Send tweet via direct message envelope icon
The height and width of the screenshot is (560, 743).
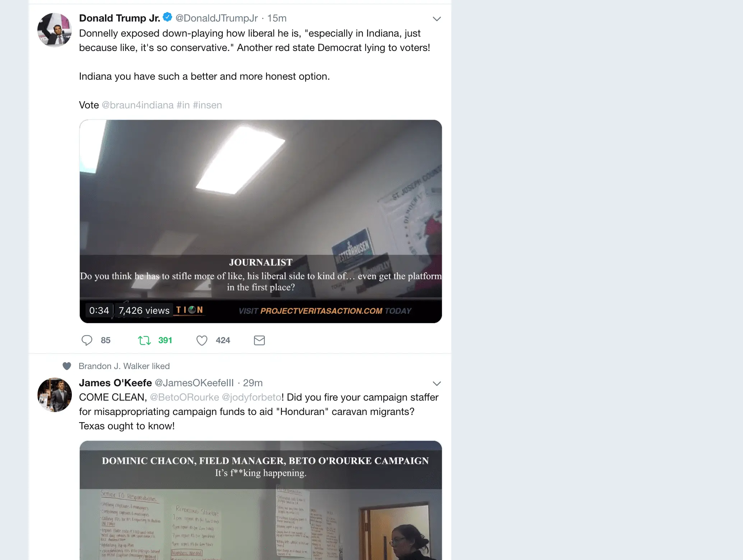click(x=259, y=340)
